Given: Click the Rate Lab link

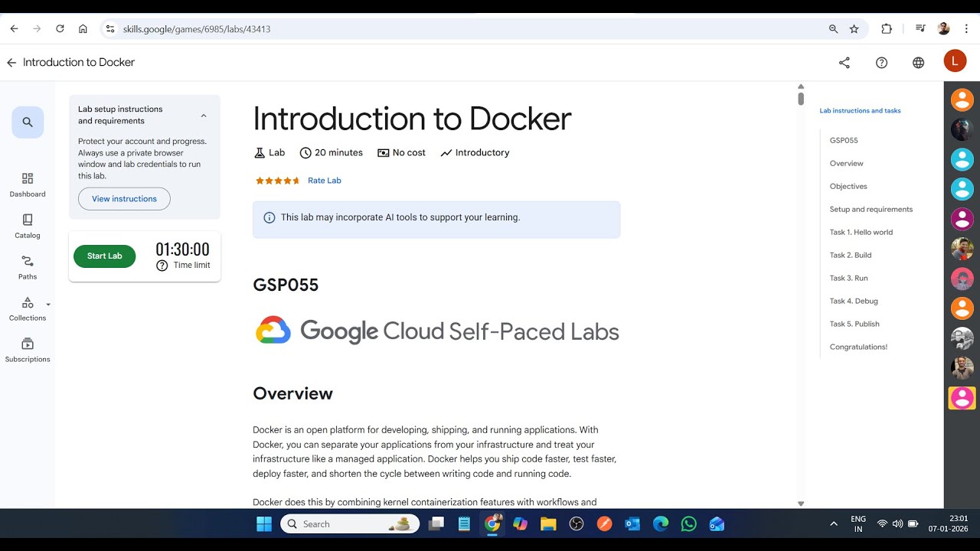Looking at the screenshot, I should (325, 181).
